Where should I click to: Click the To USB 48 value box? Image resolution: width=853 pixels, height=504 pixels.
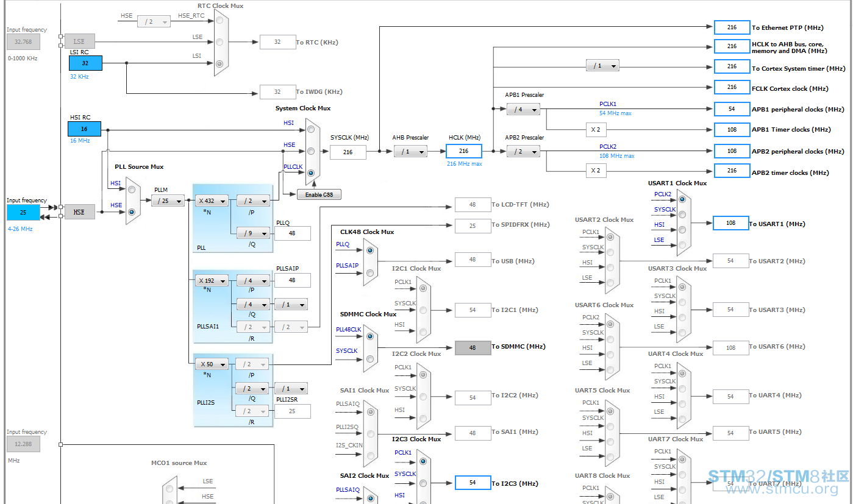click(x=473, y=260)
